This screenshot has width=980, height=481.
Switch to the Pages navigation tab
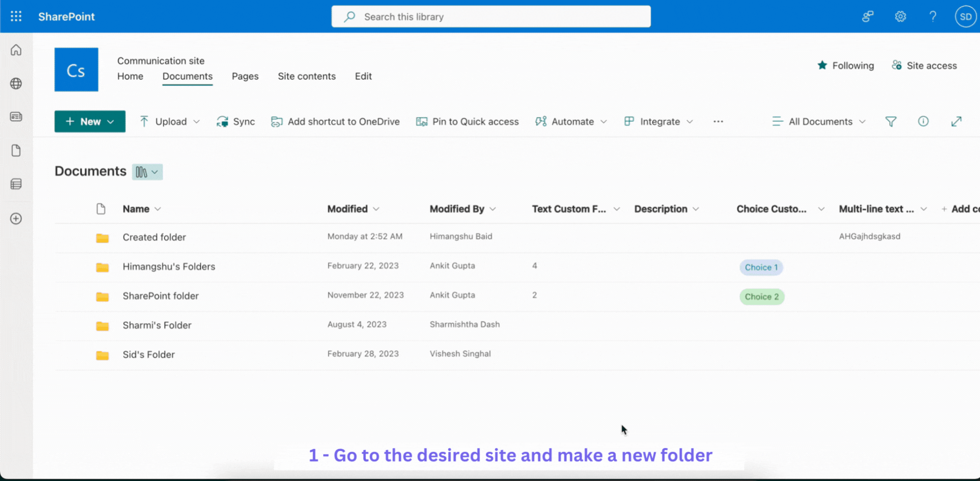tap(245, 76)
